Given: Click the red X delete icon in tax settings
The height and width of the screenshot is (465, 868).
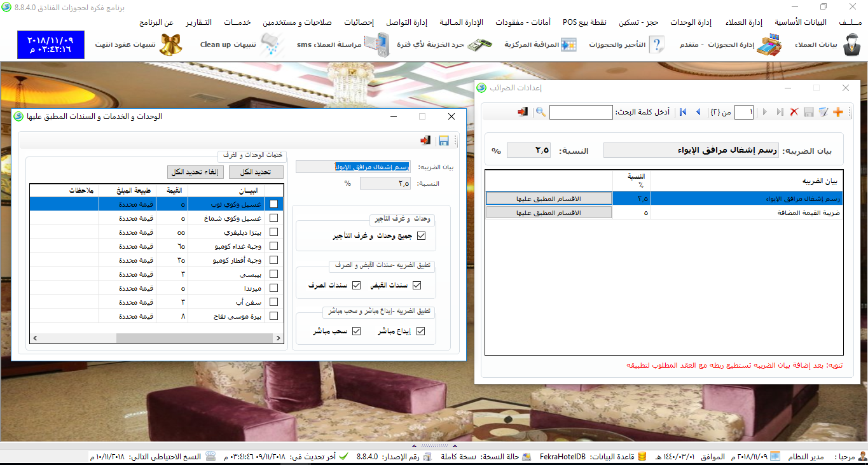Looking at the screenshot, I should click(794, 112).
